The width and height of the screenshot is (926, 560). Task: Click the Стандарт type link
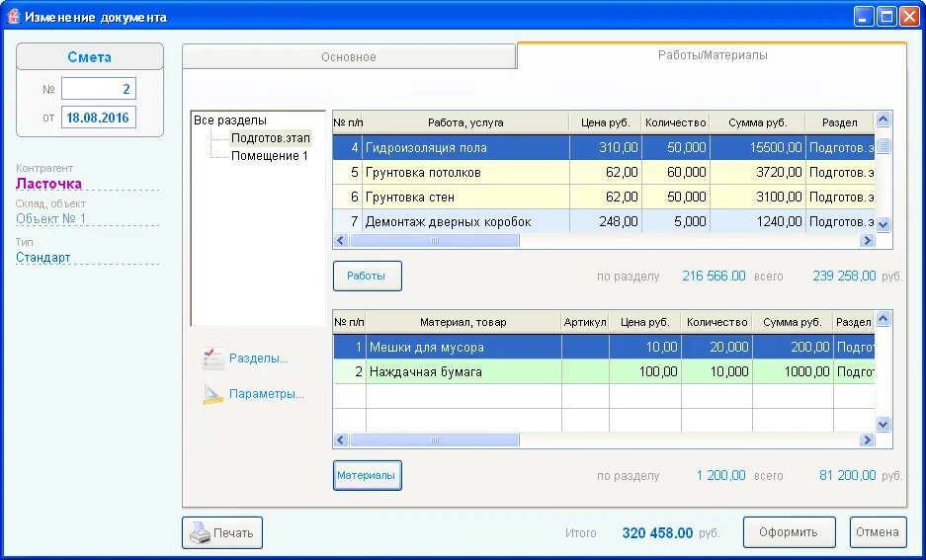(x=43, y=257)
